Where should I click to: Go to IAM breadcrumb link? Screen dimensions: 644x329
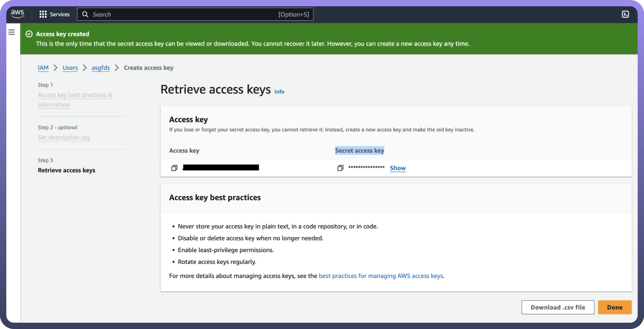(43, 68)
